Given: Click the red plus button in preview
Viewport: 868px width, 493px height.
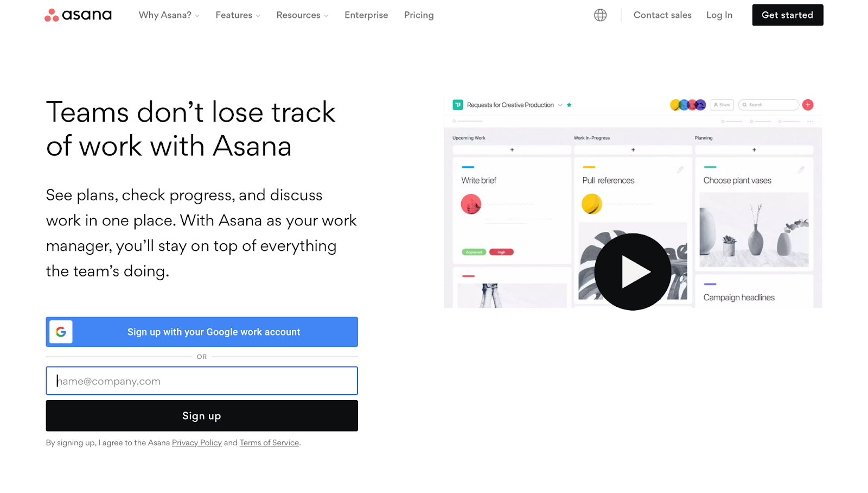Looking at the screenshot, I should coord(808,105).
